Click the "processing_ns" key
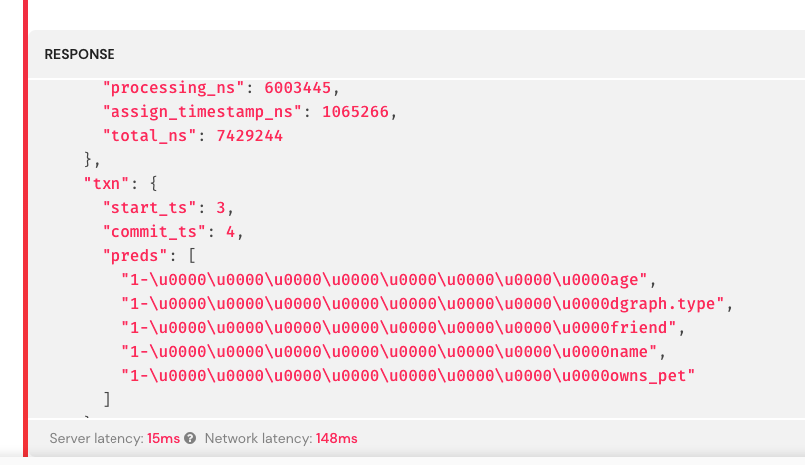This screenshot has width=805, height=465. click(173, 88)
